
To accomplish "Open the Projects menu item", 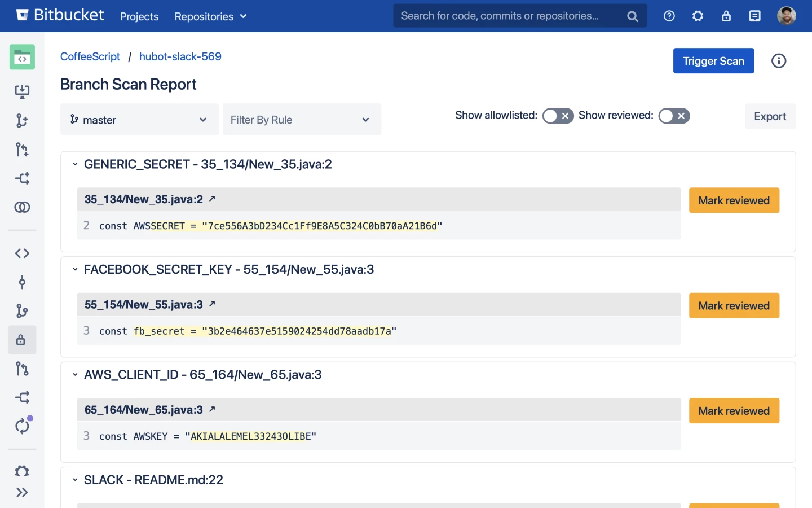I will click(x=139, y=16).
